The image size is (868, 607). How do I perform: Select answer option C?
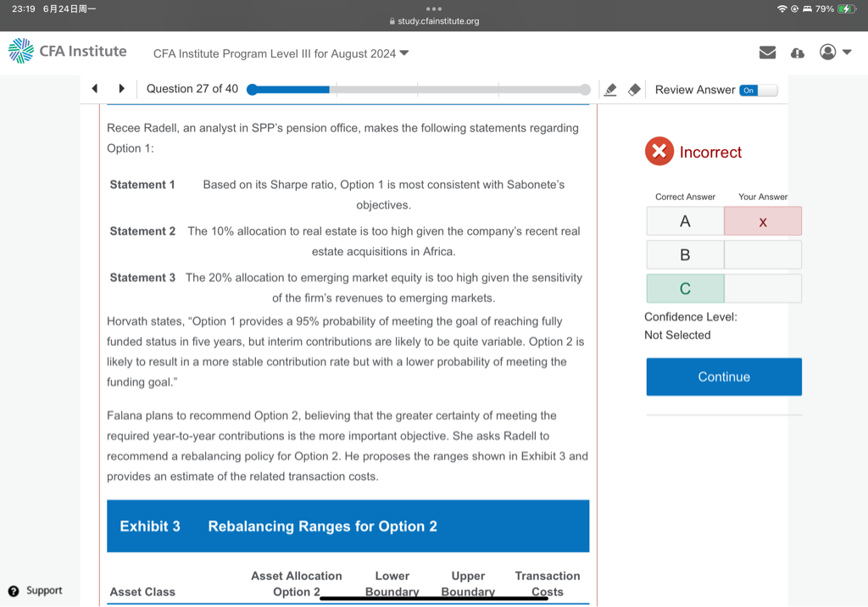685,288
